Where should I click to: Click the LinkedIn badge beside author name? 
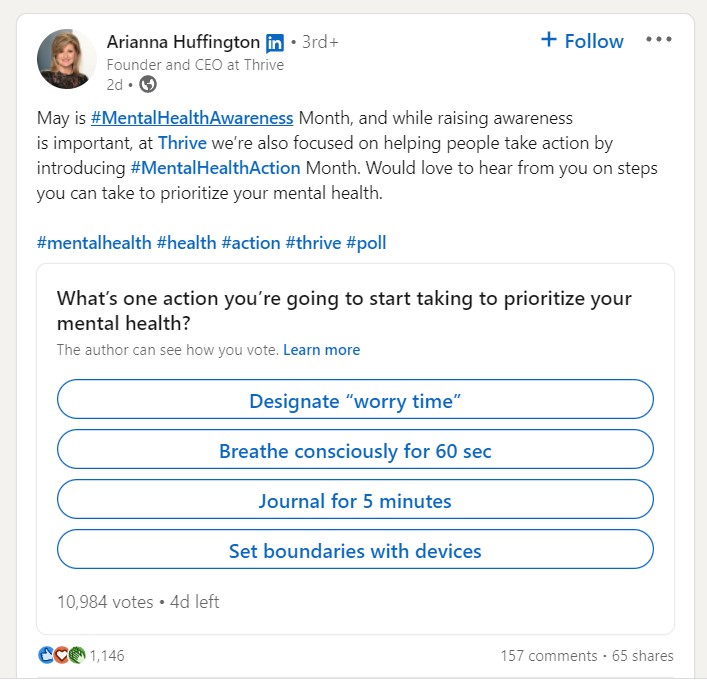275,43
